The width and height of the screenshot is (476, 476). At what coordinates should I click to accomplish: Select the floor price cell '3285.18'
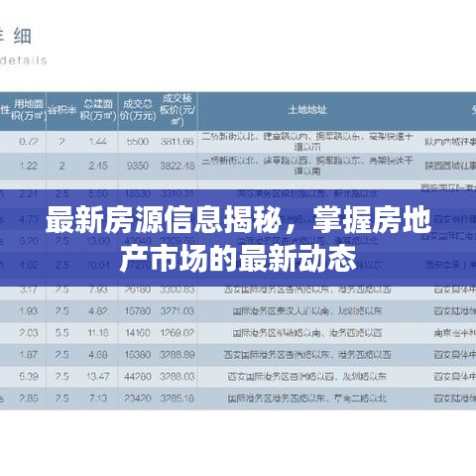178,399
